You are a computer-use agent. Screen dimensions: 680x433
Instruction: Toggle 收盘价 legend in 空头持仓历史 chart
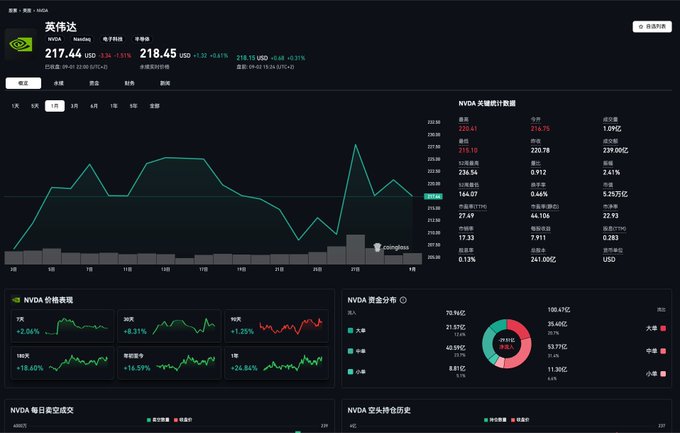tap(520, 420)
